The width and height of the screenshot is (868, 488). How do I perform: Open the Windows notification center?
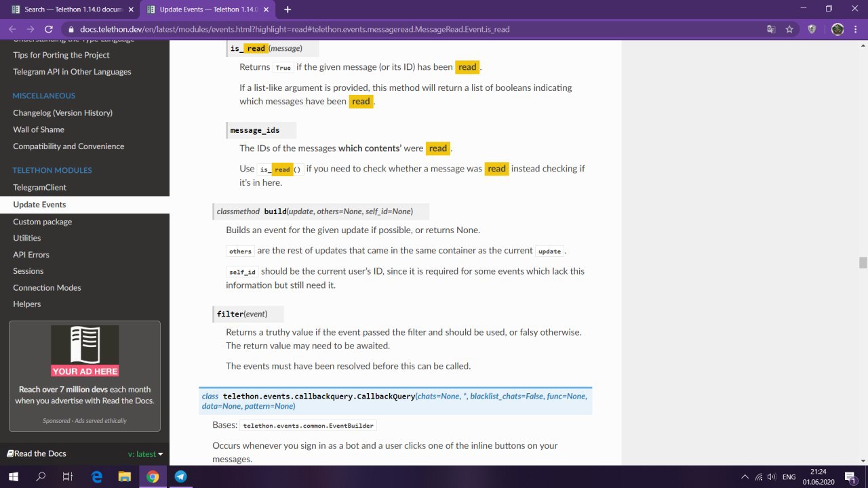click(849, 477)
